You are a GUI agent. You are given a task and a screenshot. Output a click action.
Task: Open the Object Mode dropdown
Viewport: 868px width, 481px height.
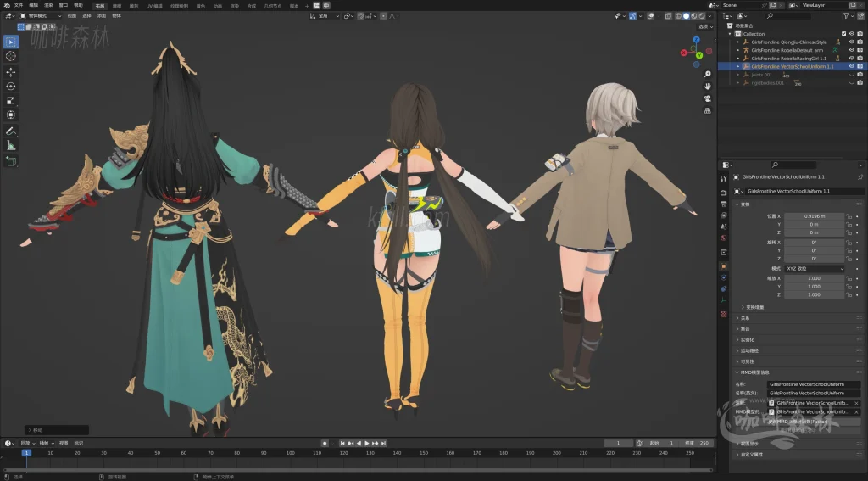tap(41, 16)
